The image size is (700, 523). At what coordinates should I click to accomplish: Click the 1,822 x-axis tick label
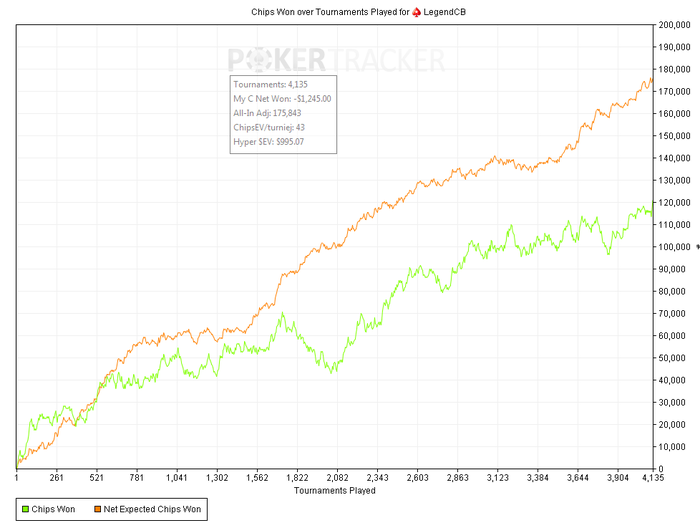[297, 478]
